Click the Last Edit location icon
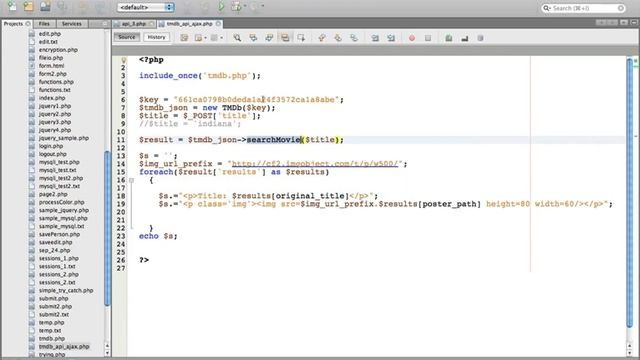This screenshot has height=360, width=640. click(184, 38)
